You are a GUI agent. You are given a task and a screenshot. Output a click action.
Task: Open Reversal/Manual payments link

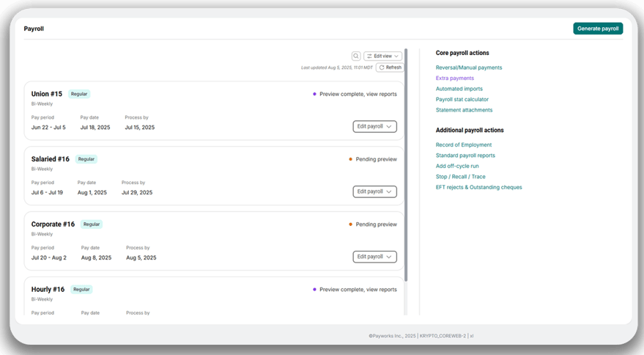click(469, 67)
